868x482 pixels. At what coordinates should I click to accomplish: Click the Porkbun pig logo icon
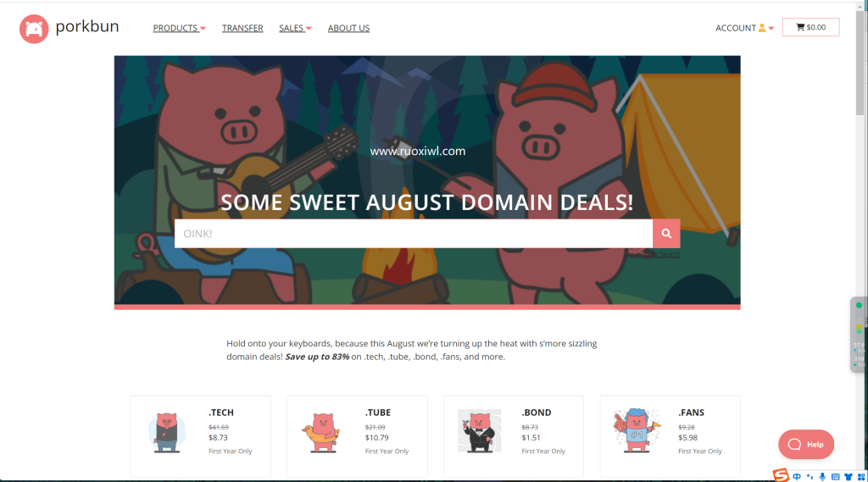[34, 29]
